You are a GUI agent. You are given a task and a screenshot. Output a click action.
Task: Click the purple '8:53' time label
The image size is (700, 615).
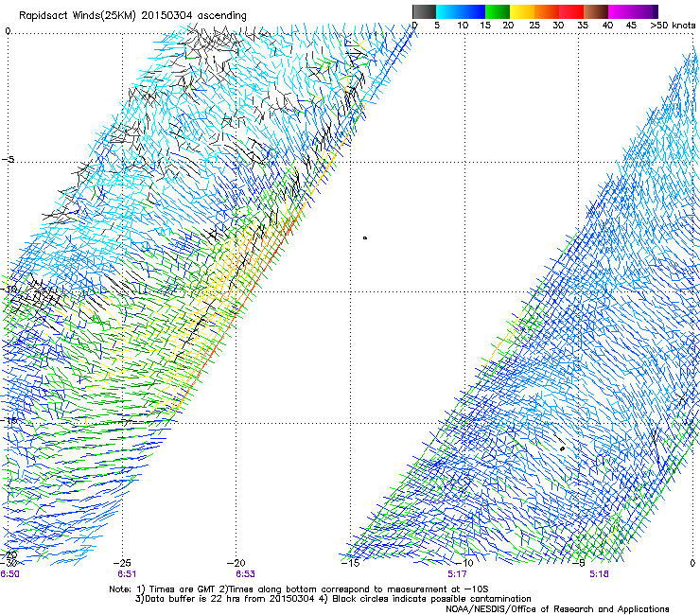point(245,574)
